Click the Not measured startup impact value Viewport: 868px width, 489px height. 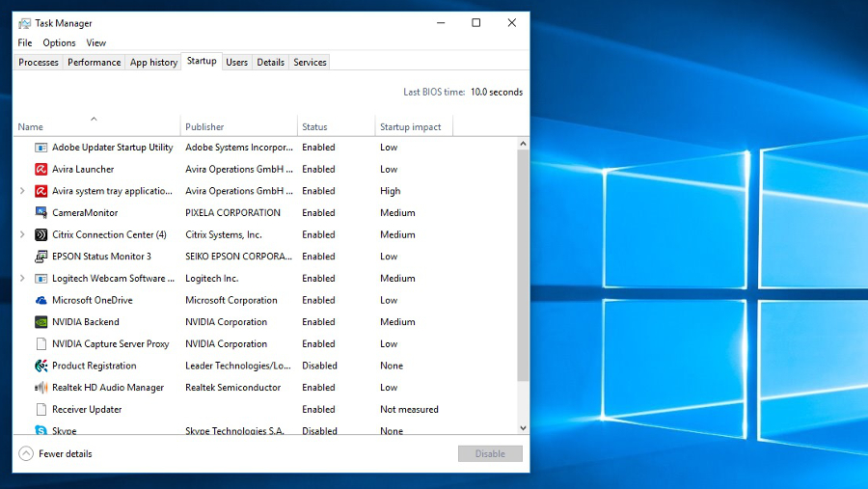[x=409, y=409]
